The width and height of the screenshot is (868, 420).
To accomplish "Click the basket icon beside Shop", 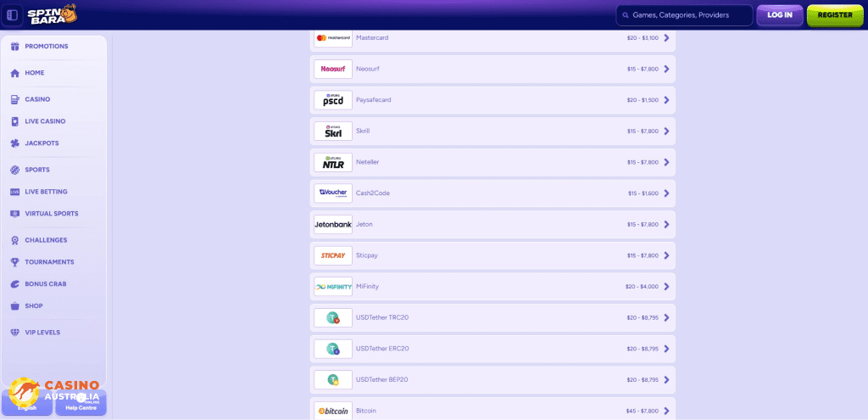I will point(15,305).
